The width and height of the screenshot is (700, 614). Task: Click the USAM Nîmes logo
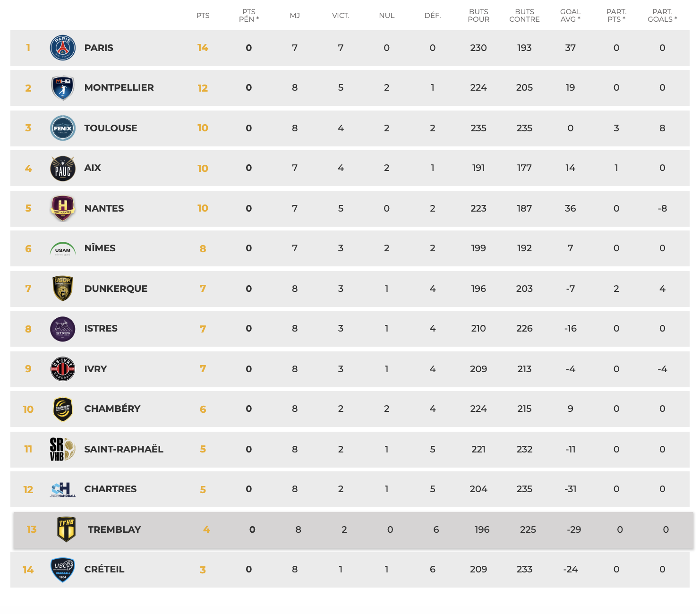point(63,249)
